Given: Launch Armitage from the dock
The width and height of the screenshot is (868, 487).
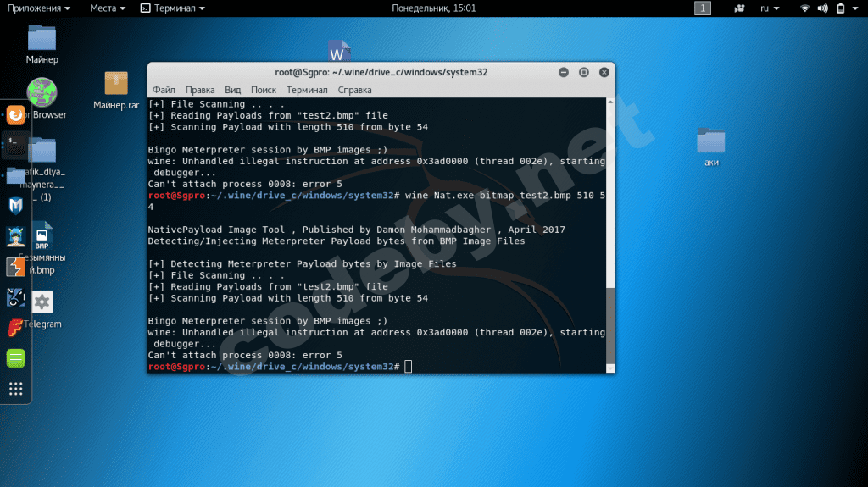Looking at the screenshot, I should [x=15, y=236].
